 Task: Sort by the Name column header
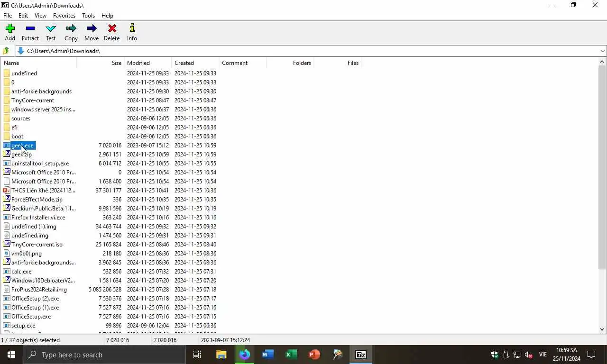pos(39,63)
